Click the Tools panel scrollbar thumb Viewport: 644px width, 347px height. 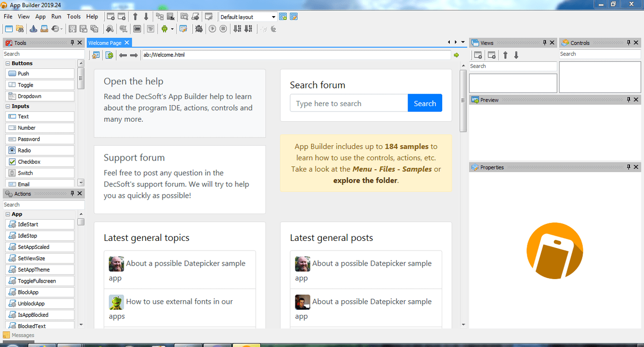point(81,78)
